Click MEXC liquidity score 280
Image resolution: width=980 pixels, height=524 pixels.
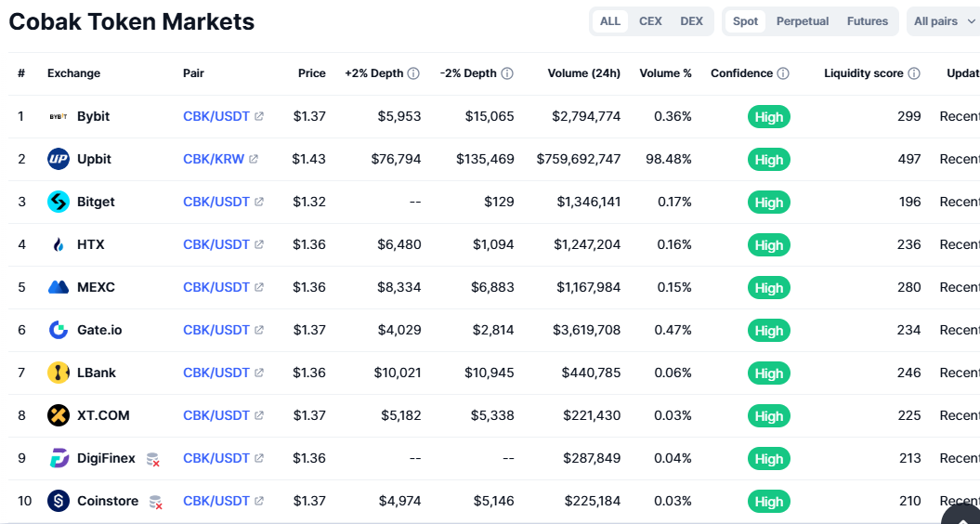(909, 287)
